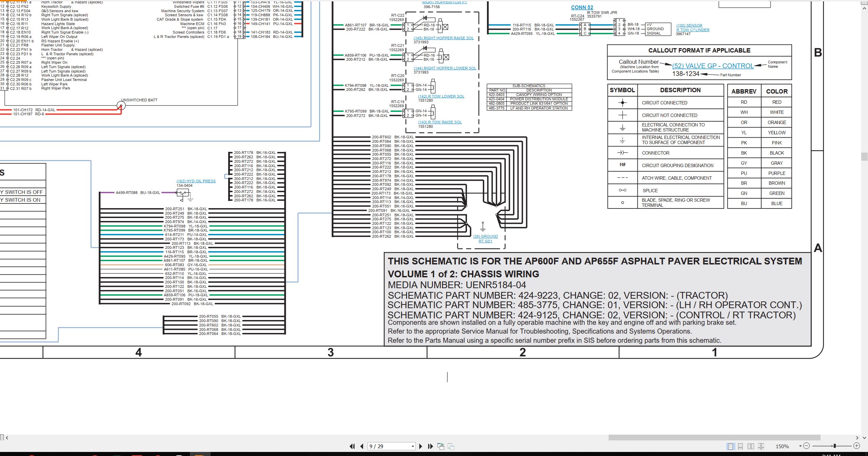Click the 200-RT602 BK-18-GXL ground wire label

393,137
